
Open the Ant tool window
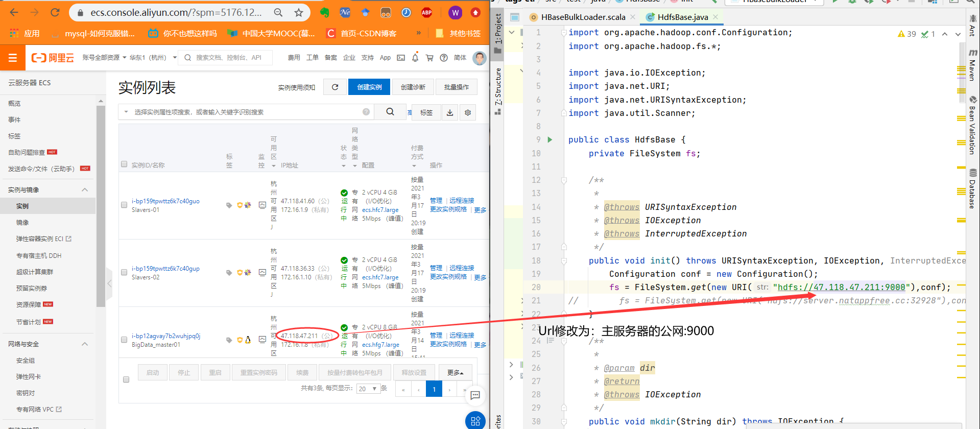tap(972, 26)
